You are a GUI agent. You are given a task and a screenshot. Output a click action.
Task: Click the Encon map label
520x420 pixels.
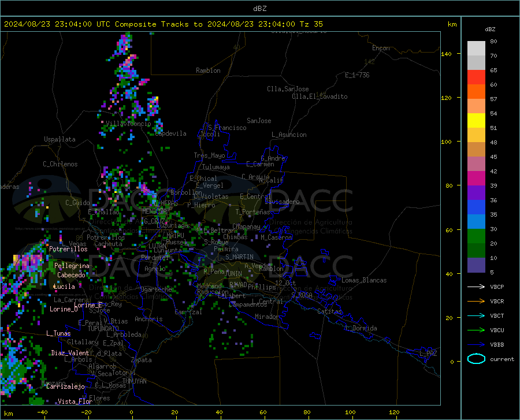click(x=381, y=48)
